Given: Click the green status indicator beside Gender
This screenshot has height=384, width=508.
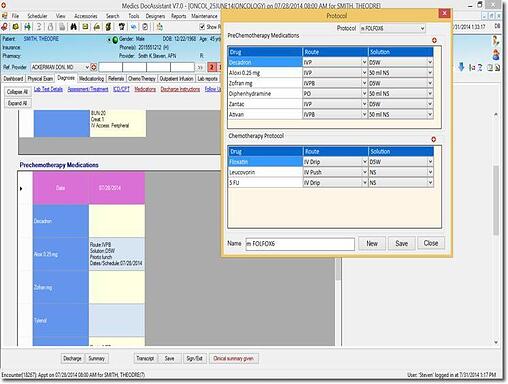Looking at the screenshot, I should pos(115,40).
